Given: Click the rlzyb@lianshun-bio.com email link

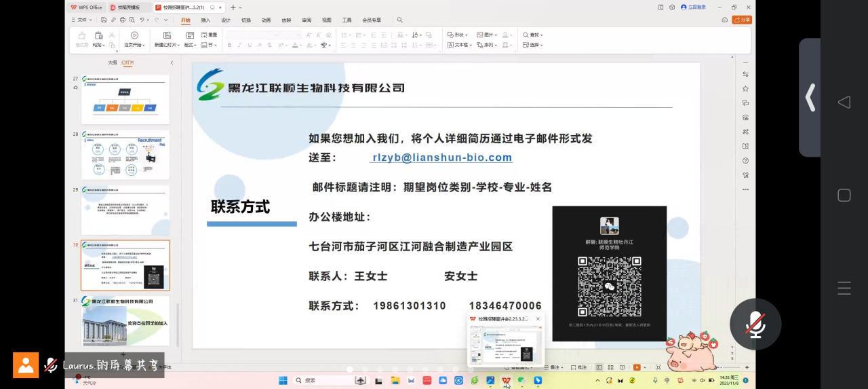Looking at the screenshot, I should tap(441, 158).
